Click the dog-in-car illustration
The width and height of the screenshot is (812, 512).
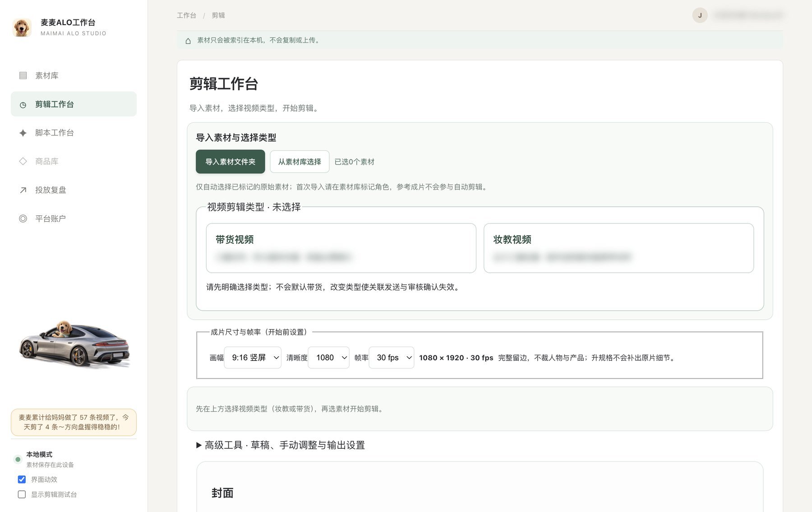[74, 344]
